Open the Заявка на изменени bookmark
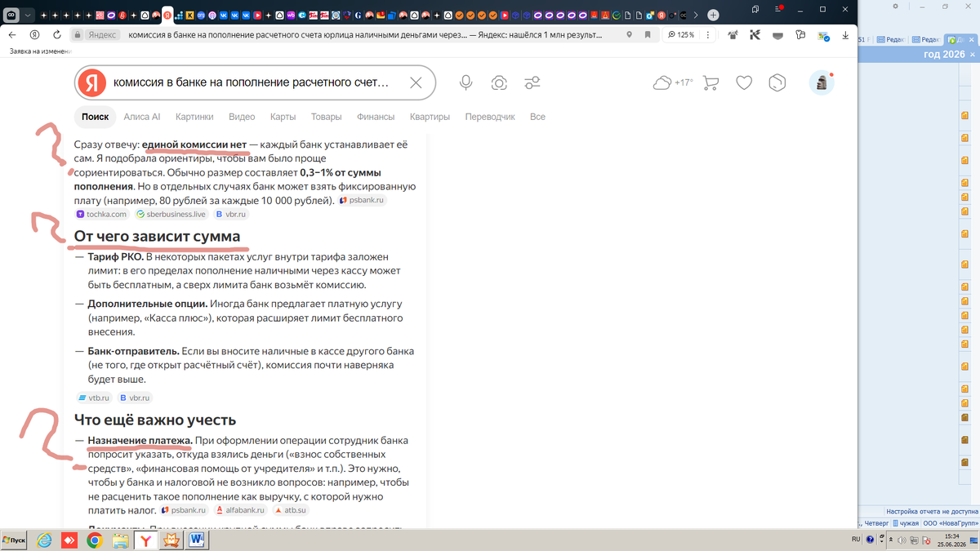This screenshot has width=980, height=551. pos(40,51)
